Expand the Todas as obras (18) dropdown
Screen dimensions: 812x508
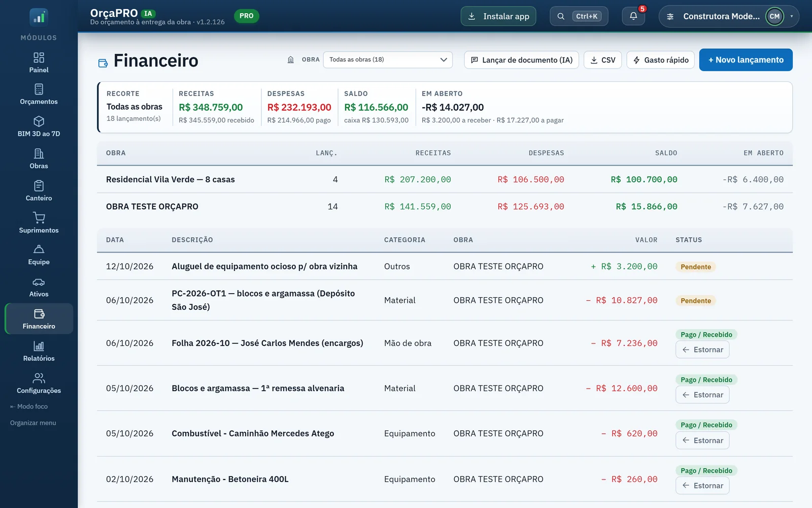[388, 59]
